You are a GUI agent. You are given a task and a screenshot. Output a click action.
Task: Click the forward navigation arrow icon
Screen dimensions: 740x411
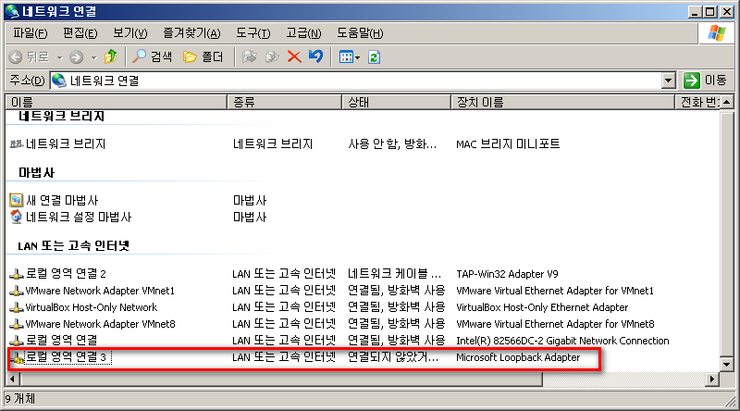[76, 57]
